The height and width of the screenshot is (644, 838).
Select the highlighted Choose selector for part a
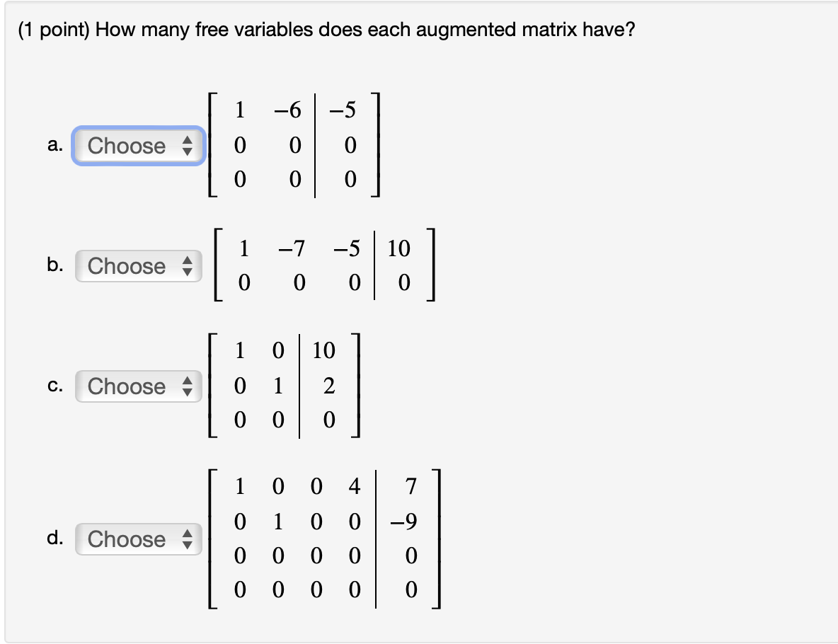point(138,146)
